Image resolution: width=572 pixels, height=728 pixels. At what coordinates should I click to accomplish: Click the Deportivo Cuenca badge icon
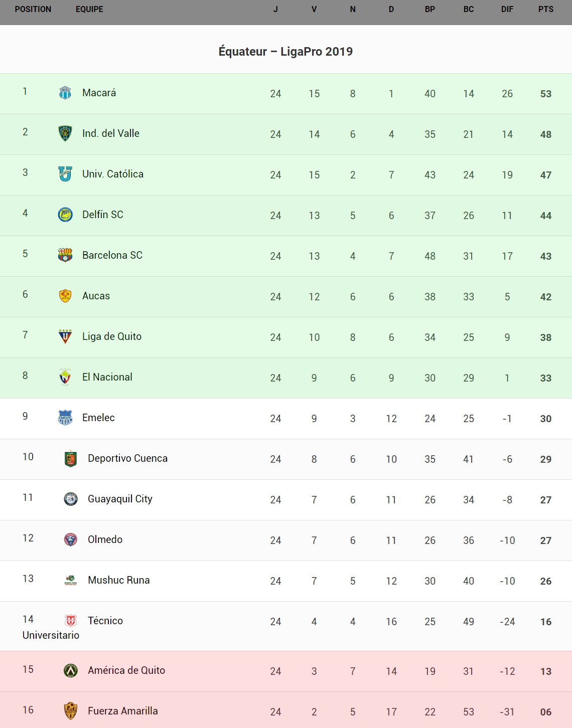(71, 458)
